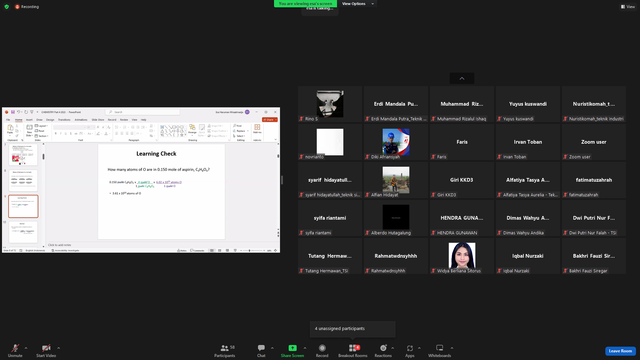
Task: Click the PowerPoint Search box
Action: (142, 112)
